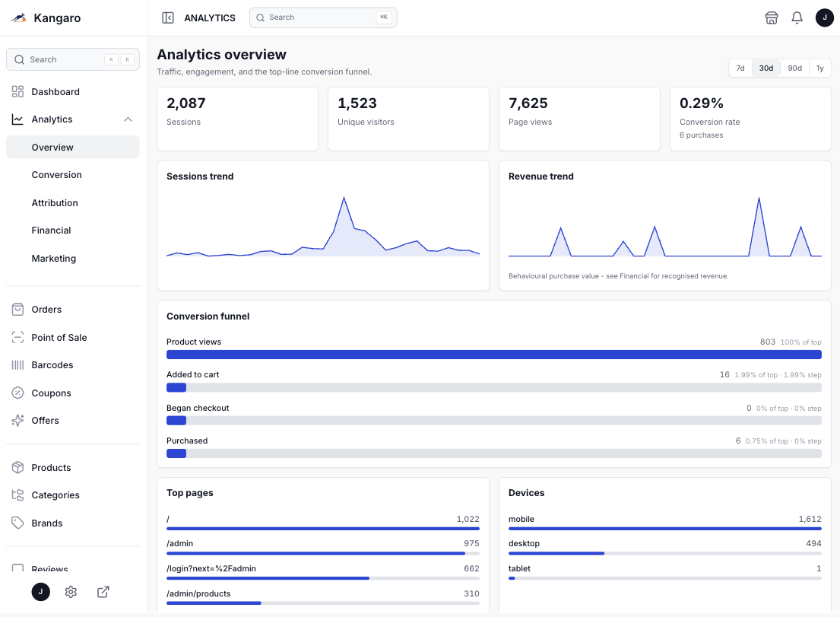This screenshot has width=840, height=617.
Task: Click the Categories tree icon
Action: 17,495
